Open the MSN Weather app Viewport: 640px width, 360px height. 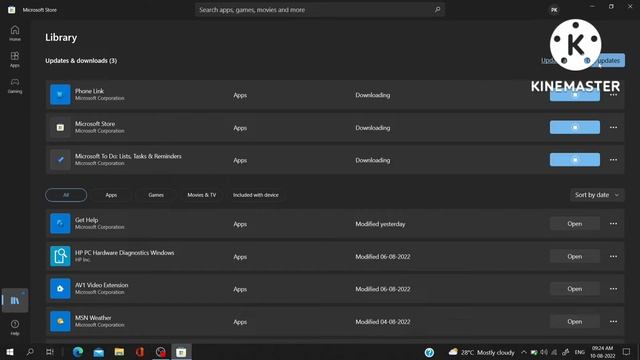pos(575,322)
